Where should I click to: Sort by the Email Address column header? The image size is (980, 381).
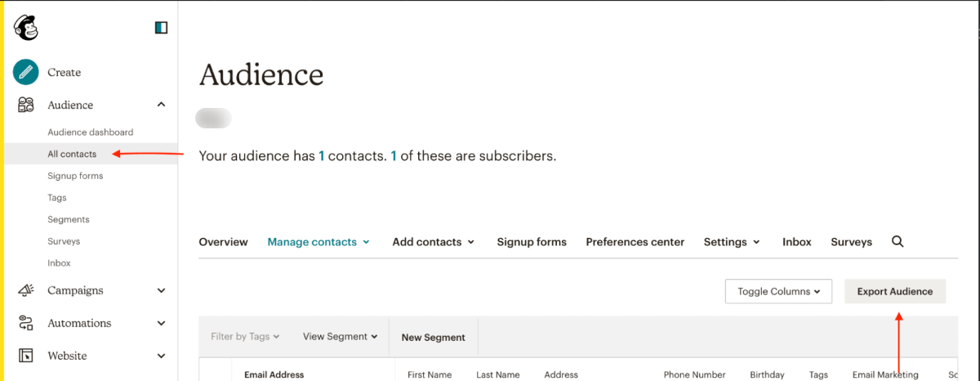[x=274, y=374]
